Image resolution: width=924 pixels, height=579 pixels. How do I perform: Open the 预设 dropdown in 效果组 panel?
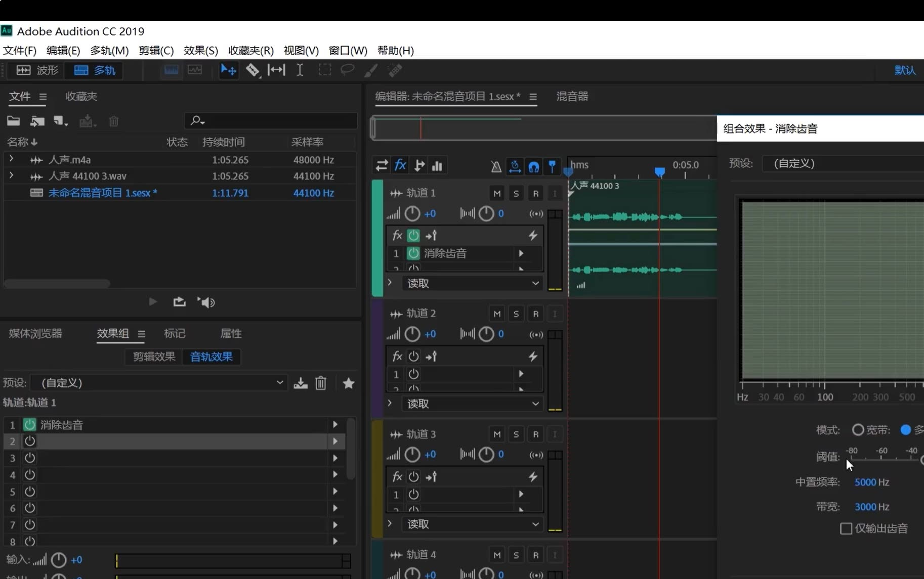280,383
